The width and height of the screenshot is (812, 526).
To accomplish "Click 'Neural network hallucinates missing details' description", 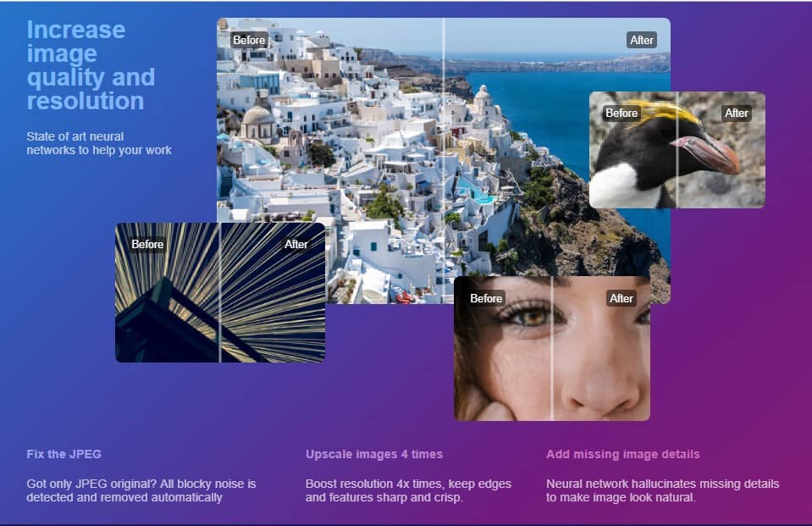I will point(662,490).
